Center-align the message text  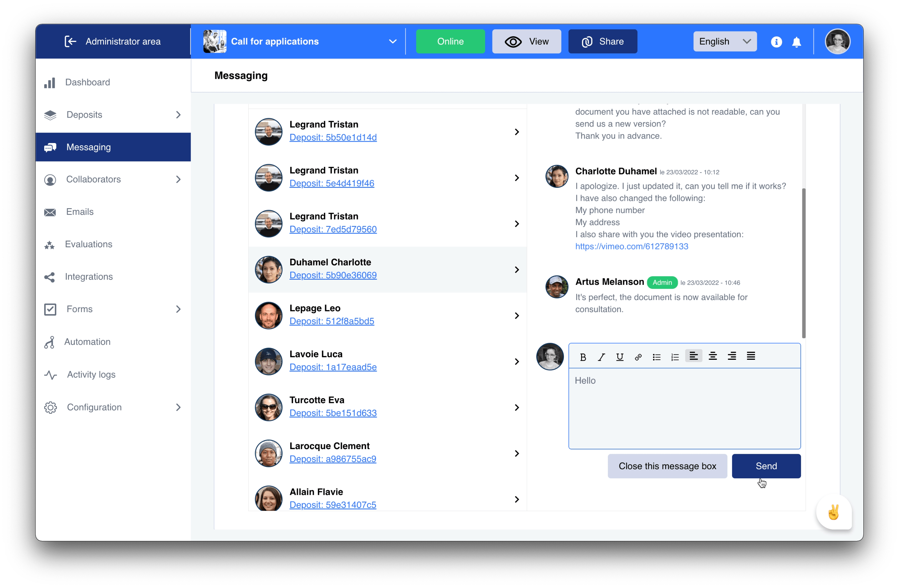(x=712, y=356)
